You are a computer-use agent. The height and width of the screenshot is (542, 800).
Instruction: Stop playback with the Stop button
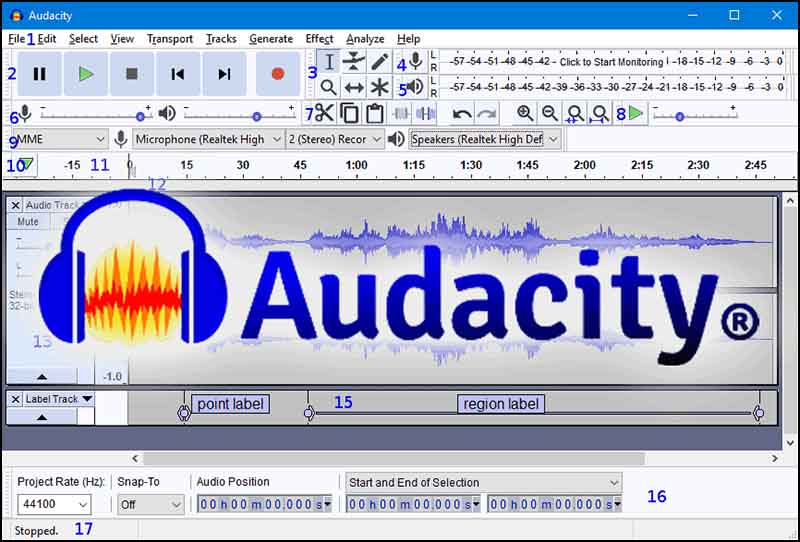132,74
